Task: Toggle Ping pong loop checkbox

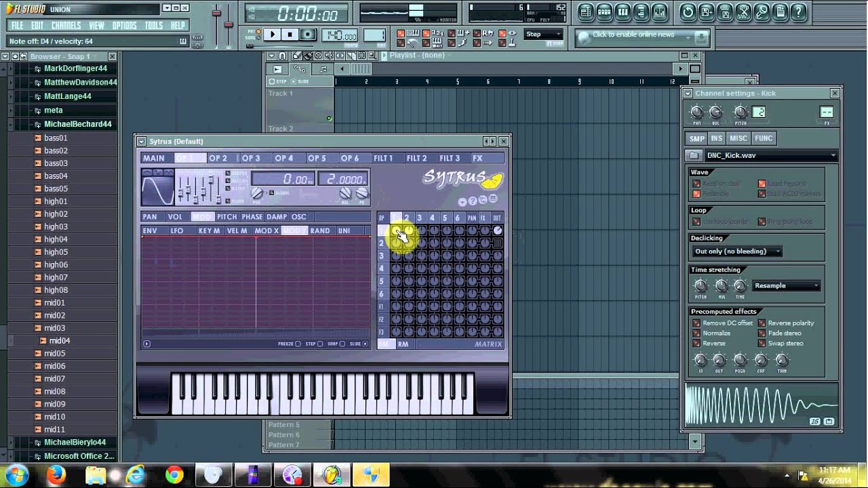Action: [x=762, y=222]
